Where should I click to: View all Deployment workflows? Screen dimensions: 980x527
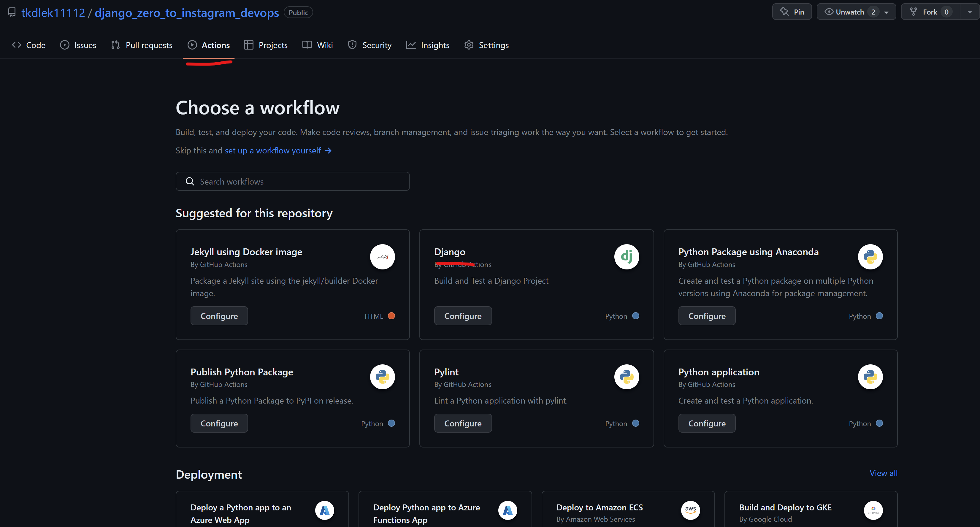883,473
